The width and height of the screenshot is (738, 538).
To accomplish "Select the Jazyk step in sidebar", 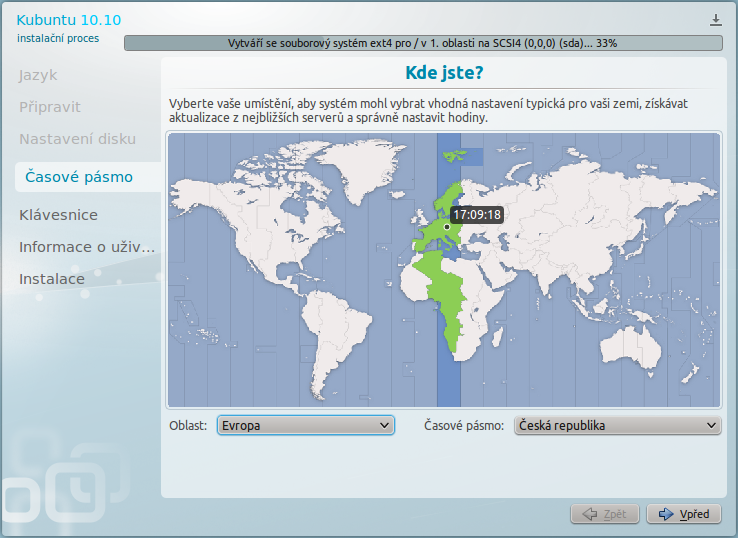I will (38, 75).
